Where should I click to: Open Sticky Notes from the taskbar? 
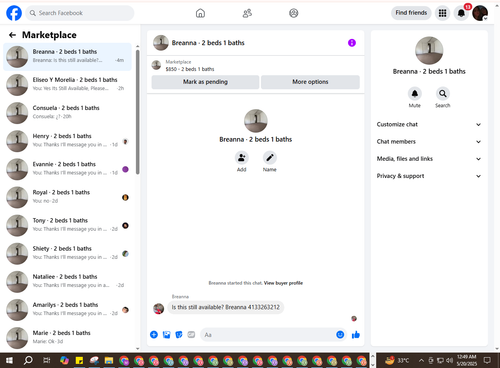pyautogui.click(x=79, y=360)
